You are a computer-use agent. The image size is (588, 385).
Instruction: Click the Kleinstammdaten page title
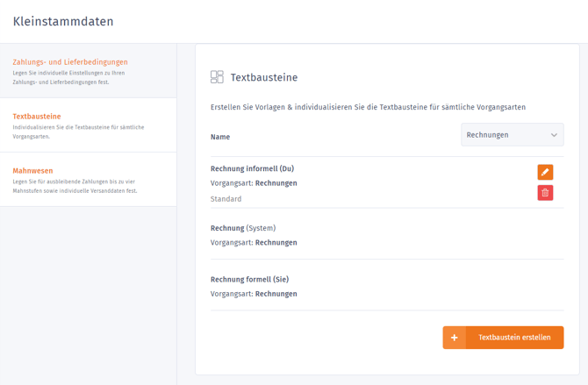point(63,21)
